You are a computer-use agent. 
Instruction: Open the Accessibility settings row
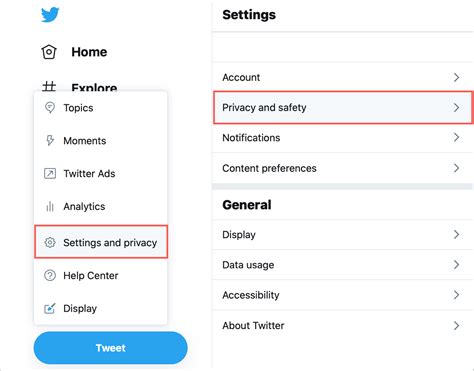343,295
